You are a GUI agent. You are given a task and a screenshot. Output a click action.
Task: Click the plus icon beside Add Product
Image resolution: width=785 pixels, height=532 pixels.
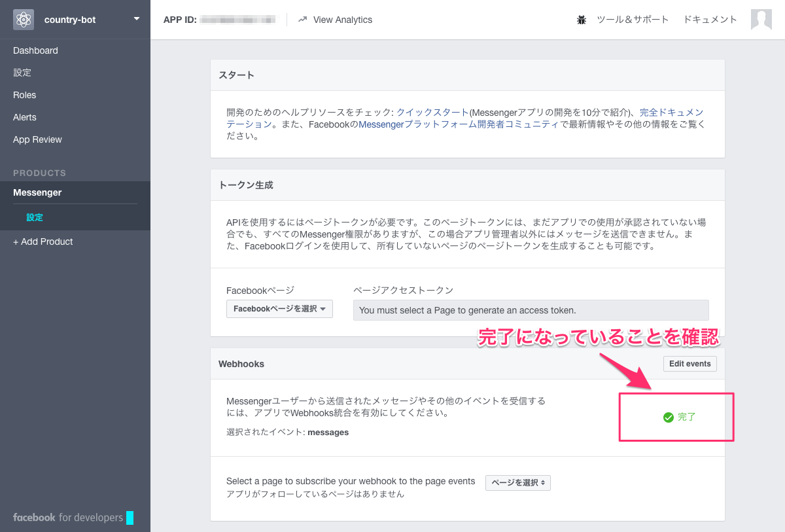pos(16,241)
